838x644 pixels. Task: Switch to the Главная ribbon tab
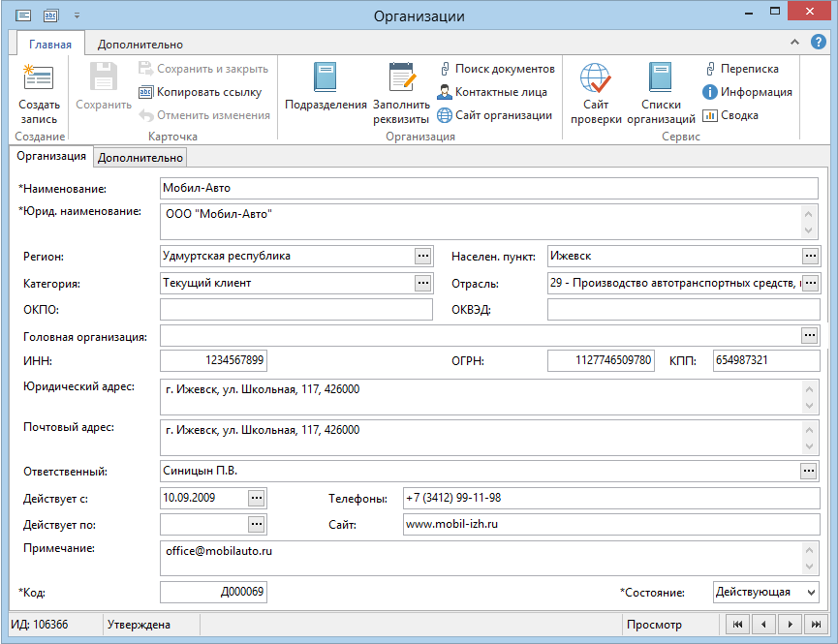(50, 45)
